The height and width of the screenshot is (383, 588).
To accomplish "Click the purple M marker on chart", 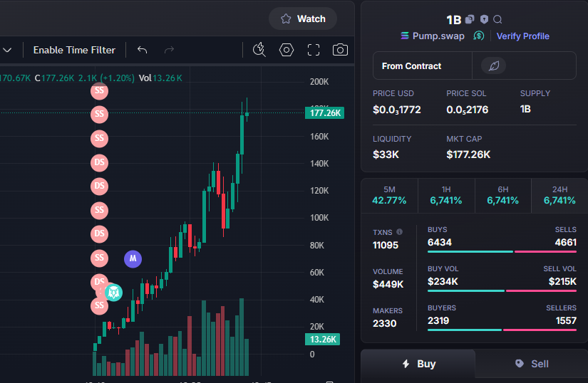I will [133, 258].
